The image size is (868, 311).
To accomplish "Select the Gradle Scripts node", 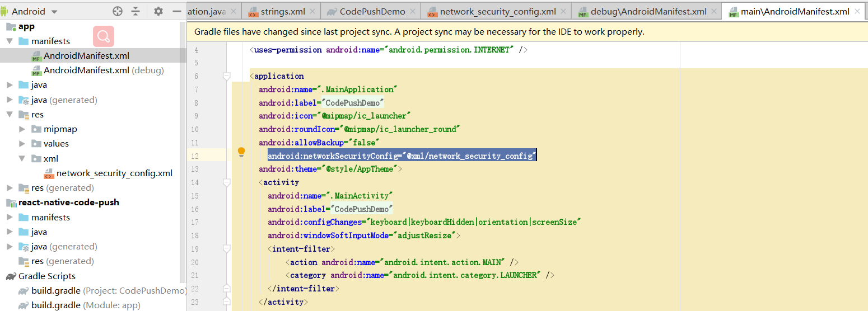I will pos(47,276).
